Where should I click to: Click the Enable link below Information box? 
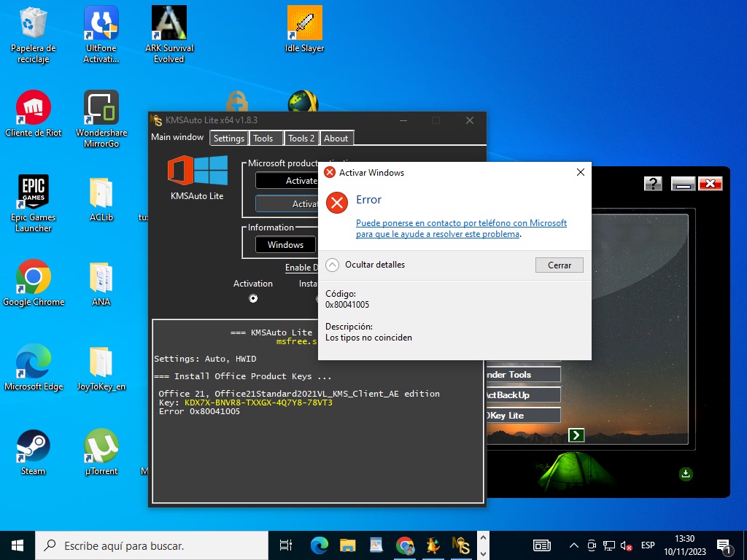pos(301,268)
